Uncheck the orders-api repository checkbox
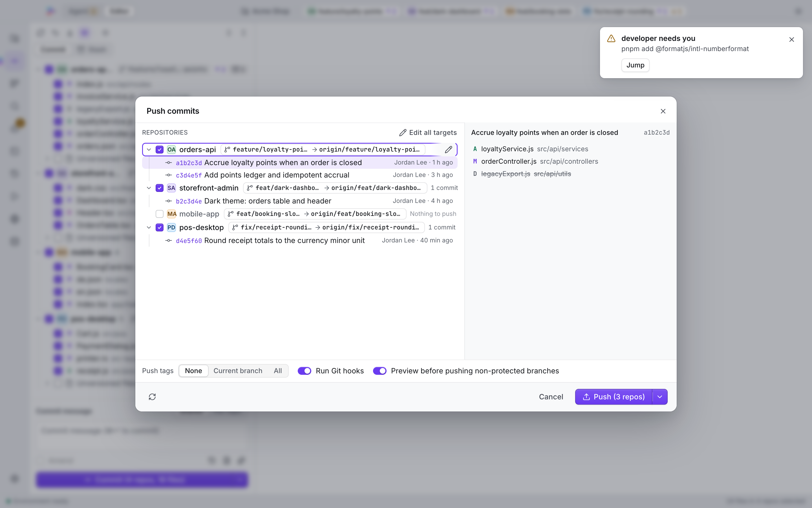Viewport: 812px width, 508px height. pyautogui.click(x=160, y=150)
